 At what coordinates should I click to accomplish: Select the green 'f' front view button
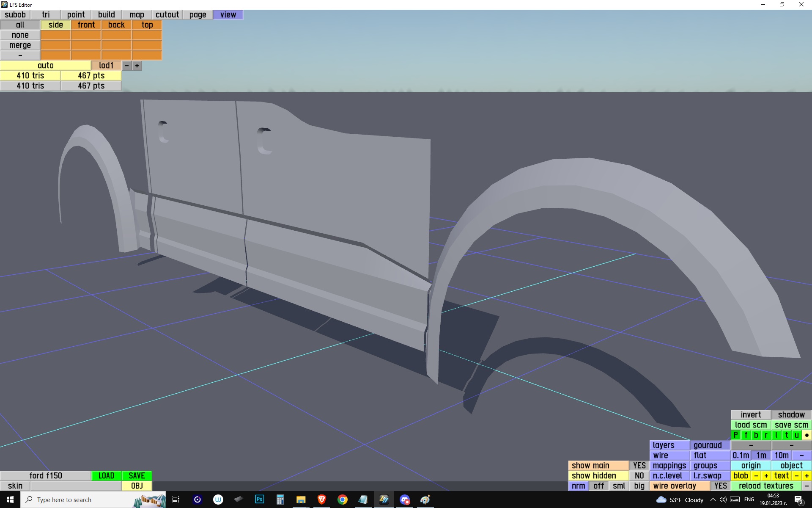tap(746, 435)
